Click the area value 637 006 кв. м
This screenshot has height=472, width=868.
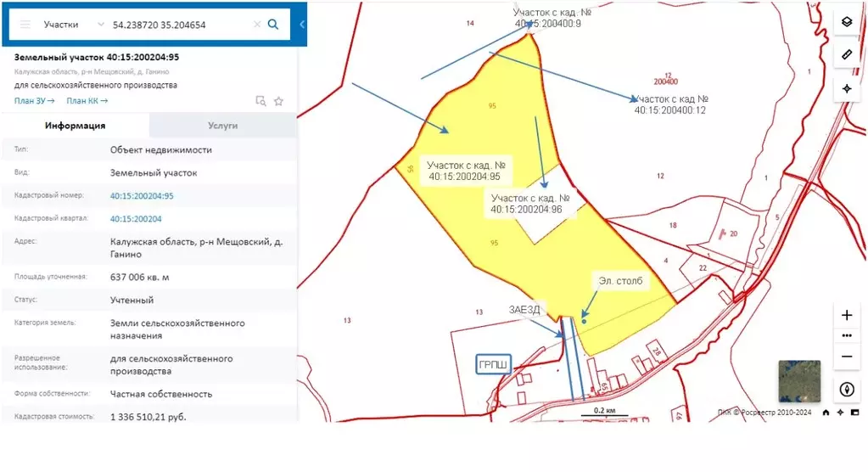click(x=139, y=277)
